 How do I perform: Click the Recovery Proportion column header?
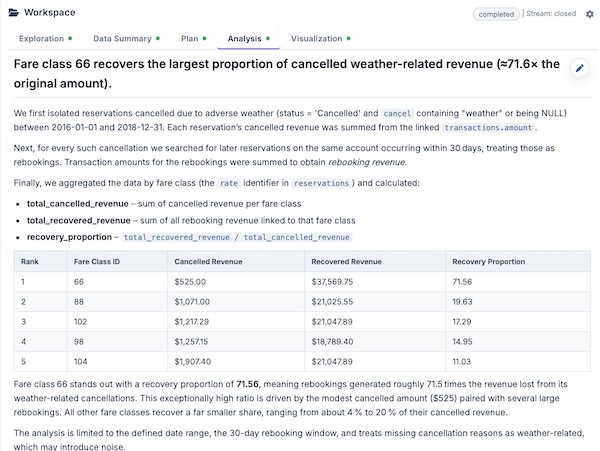click(488, 262)
